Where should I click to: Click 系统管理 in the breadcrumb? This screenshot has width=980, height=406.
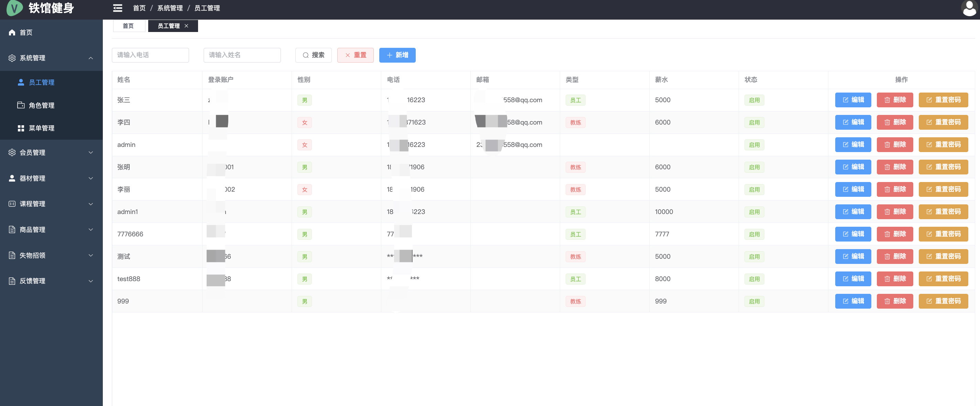[170, 8]
